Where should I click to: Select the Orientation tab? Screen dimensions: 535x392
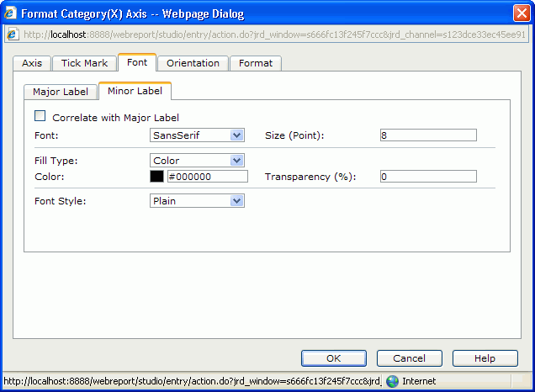[x=193, y=63]
